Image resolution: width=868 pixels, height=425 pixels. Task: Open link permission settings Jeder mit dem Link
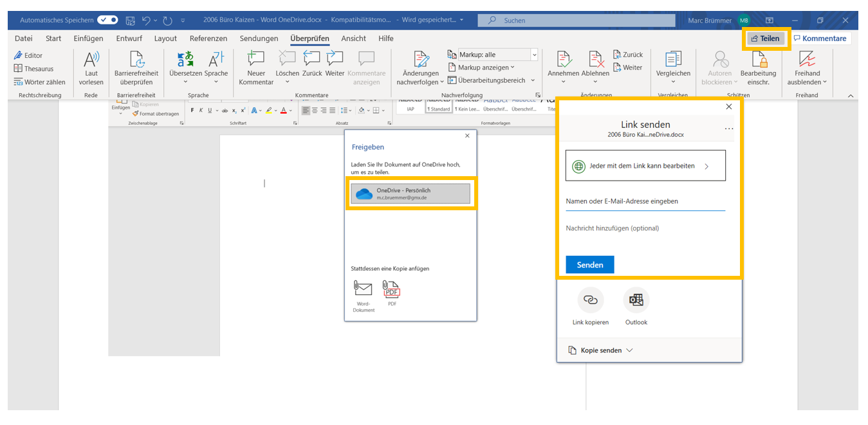645,166
